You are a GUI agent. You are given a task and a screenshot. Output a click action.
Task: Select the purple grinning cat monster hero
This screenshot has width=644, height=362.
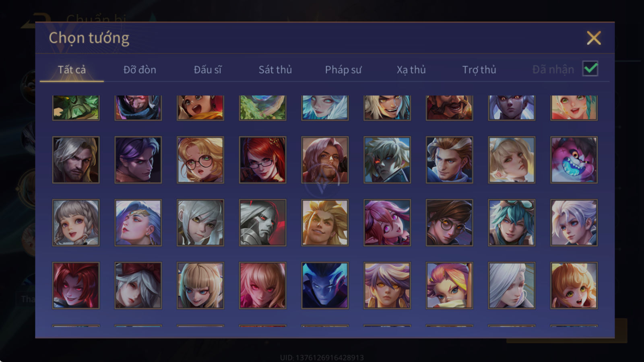(x=574, y=160)
